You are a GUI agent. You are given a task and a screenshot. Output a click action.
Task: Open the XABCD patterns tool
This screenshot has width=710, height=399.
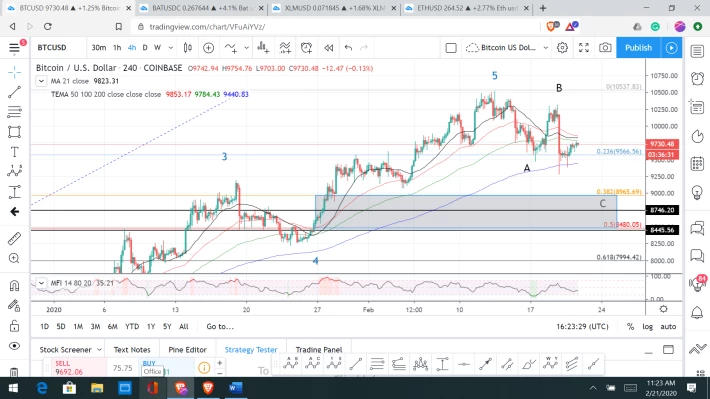coord(14,171)
